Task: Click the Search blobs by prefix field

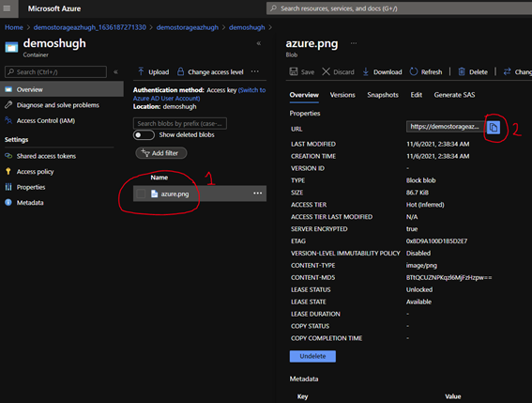Action: point(180,123)
